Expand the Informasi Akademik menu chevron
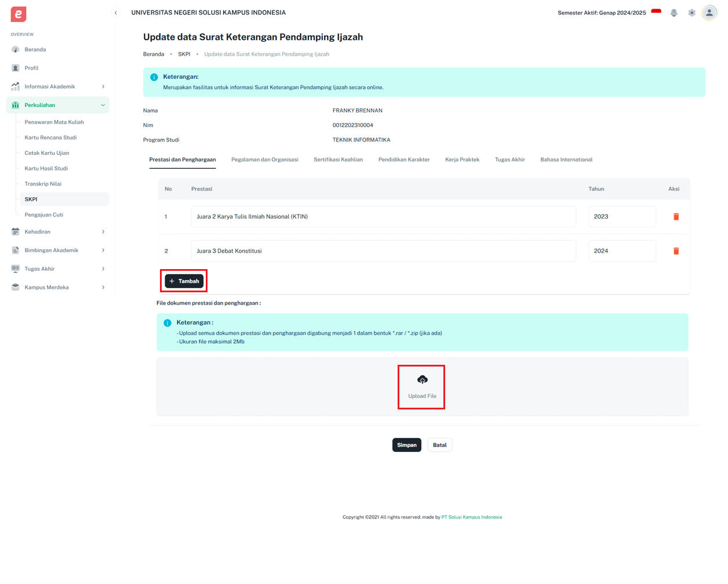The image size is (728, 584). pyautogui.click(x=103, y=86)
